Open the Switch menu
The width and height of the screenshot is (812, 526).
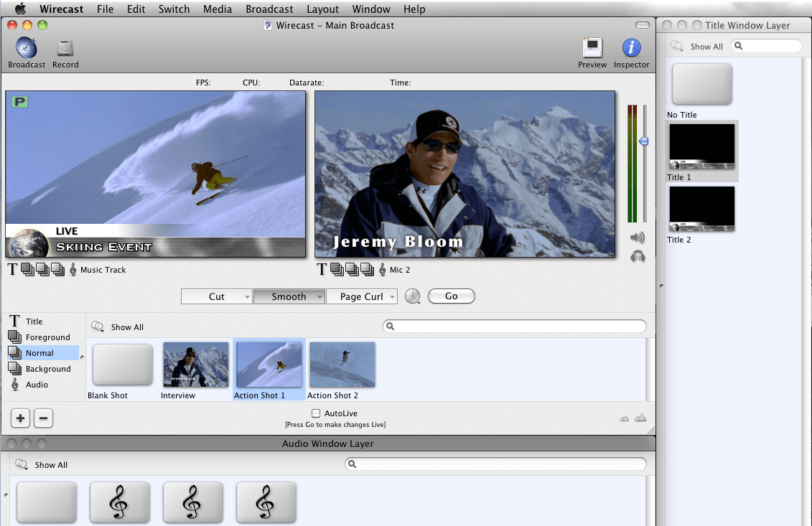(x=174, y=9)
